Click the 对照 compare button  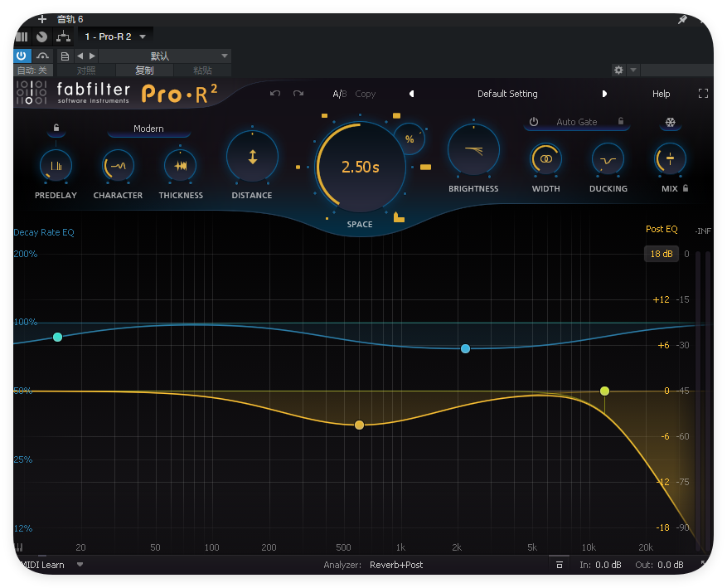86,70
